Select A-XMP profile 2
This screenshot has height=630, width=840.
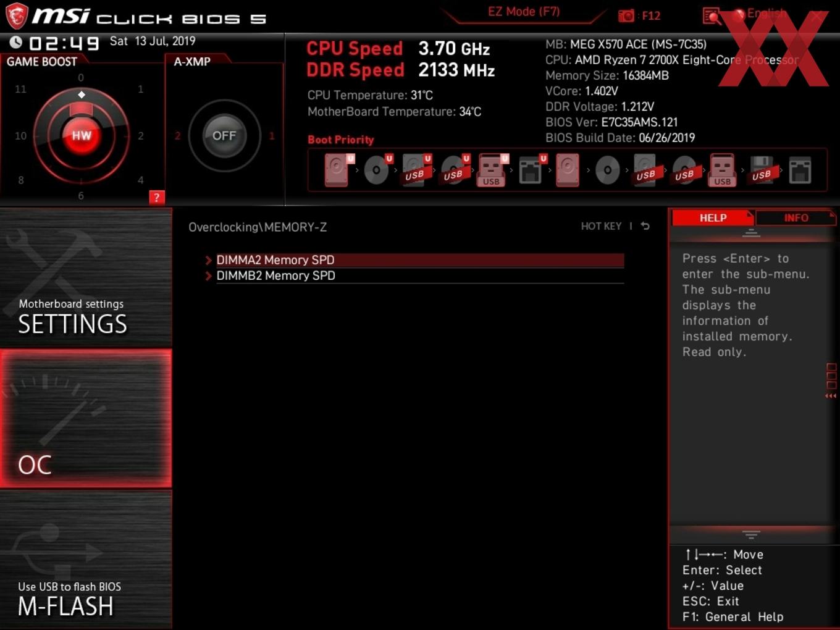(178, 136)
